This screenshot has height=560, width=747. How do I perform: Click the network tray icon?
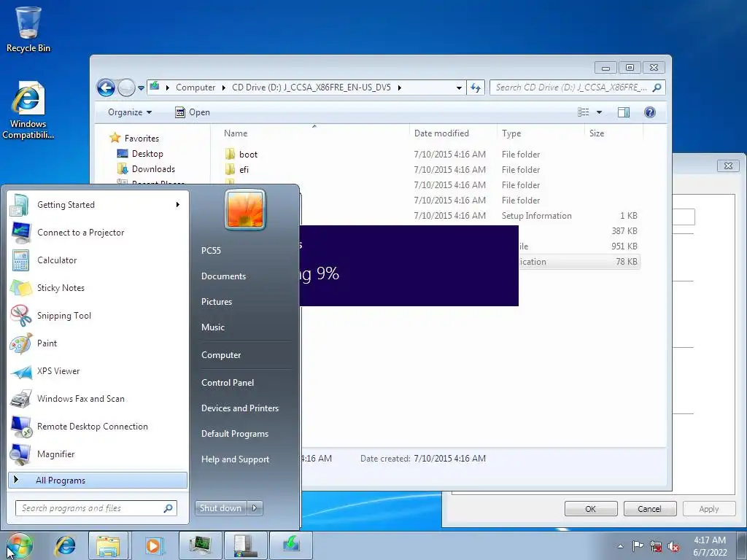pyautogui.click(x=656, y=546)
